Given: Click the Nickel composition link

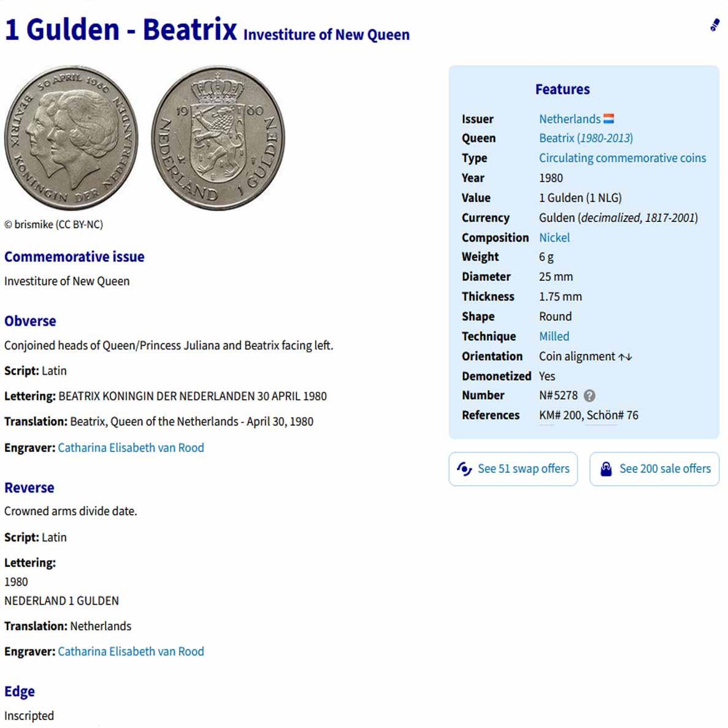Looking at the screenshot, I should 554,238.
